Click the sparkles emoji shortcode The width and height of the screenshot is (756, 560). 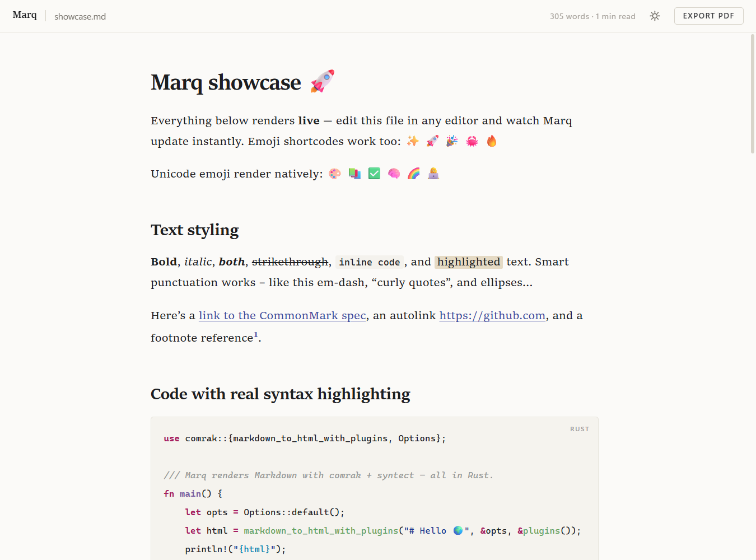pyautogui.click(x=413, y=141)
